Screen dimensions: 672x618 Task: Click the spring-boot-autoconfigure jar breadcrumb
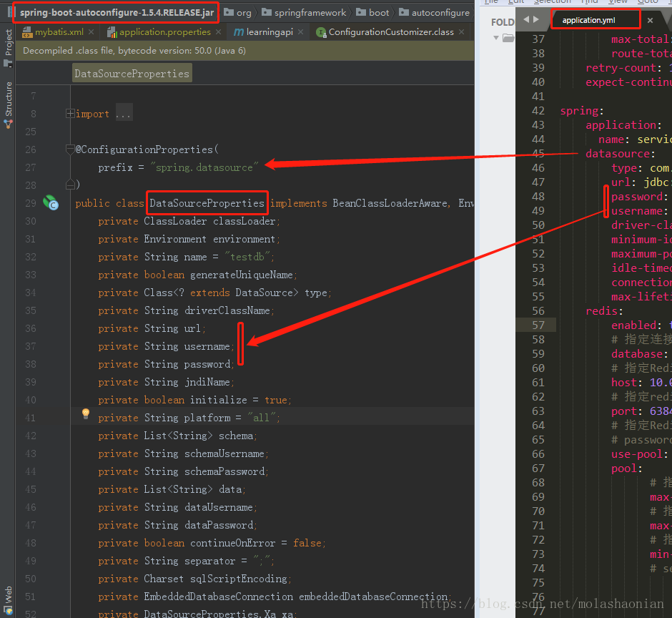[x=117, y=12]
